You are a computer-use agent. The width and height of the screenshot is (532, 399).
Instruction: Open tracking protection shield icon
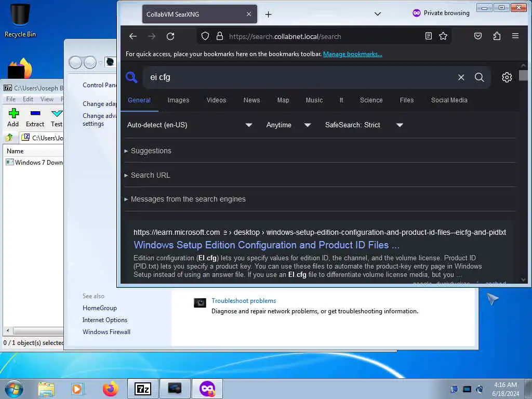[205, 36]
